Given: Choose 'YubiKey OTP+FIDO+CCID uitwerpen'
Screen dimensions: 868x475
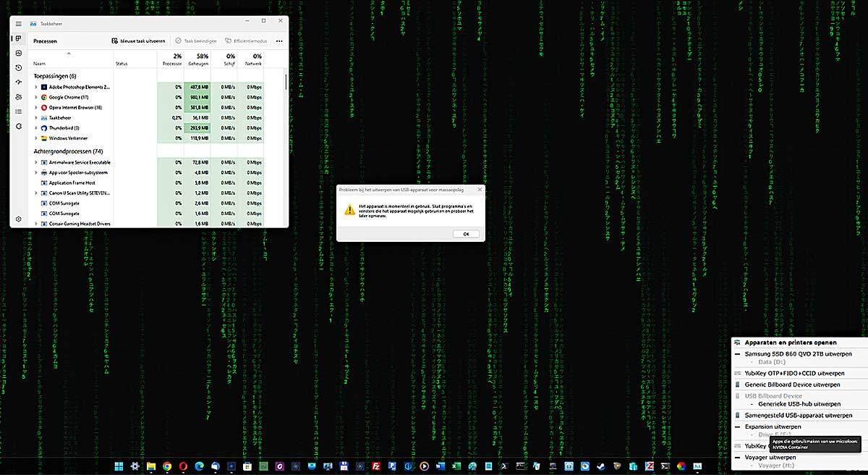Looking at the screenshot, I should pos(794,373).
